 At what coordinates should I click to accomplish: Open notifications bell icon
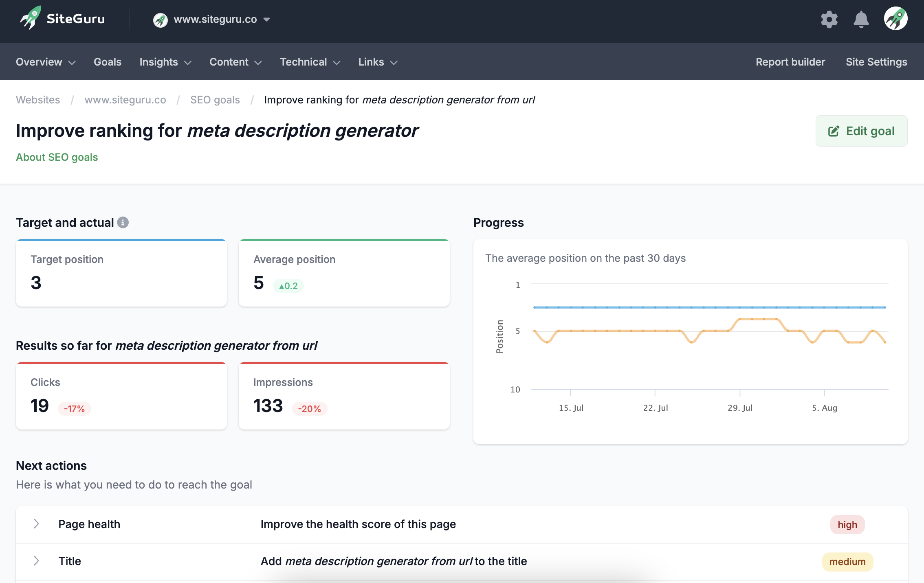[861, 19]
